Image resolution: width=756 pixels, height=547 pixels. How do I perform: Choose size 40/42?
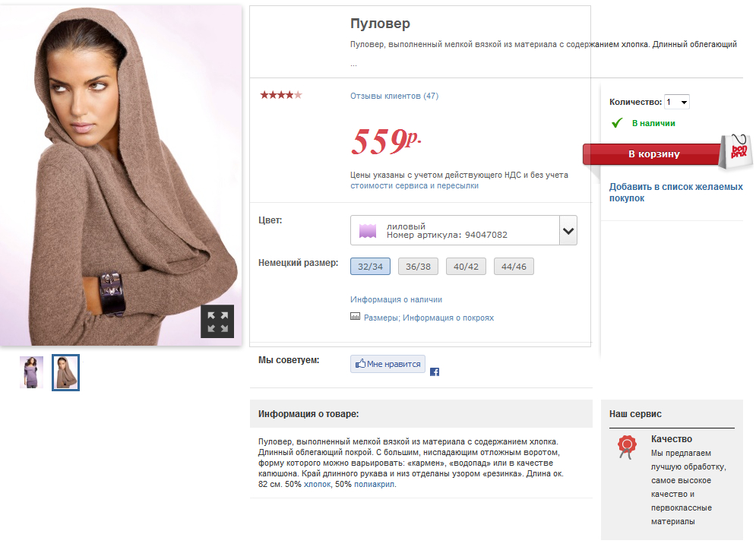(x=466, y=267)
